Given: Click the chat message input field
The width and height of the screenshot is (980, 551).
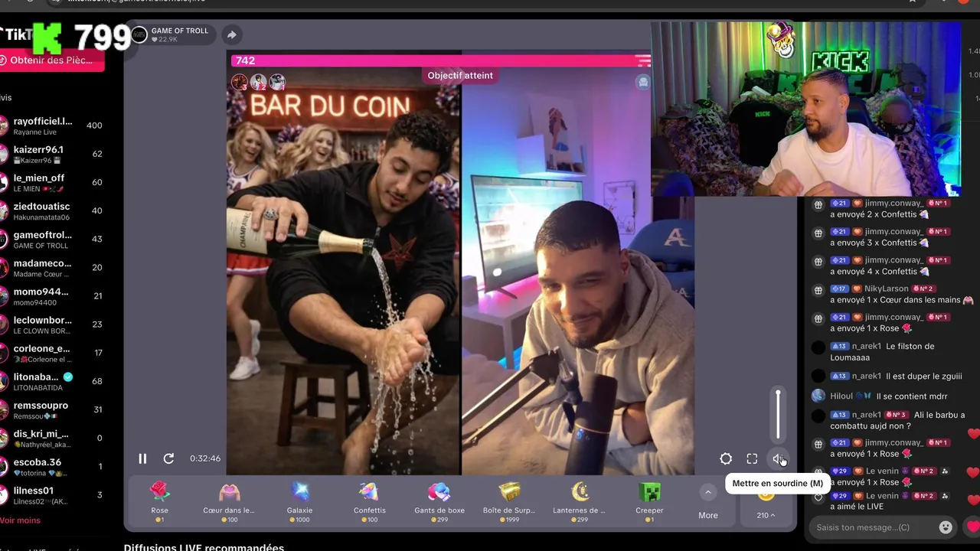Looking at the screenshot, I should [873, 527].
